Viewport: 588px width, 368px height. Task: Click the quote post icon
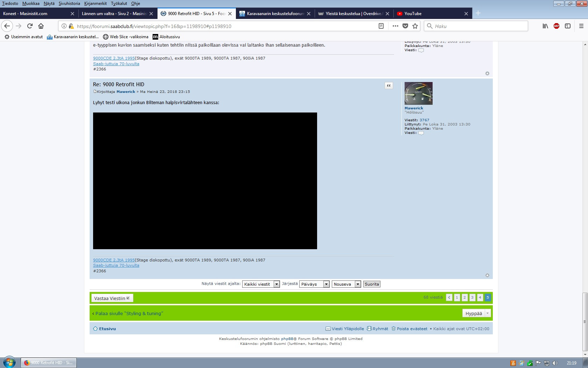click(388, 86)
